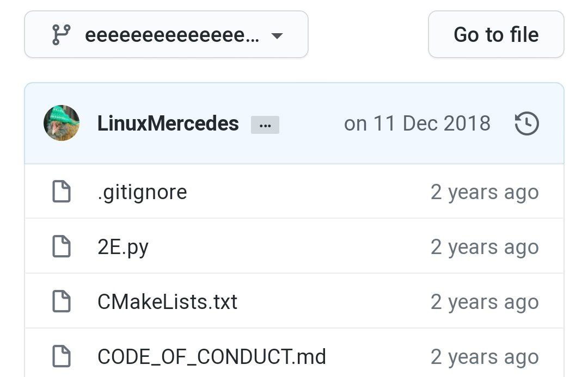The height and width of the screenshot is (377, 588).
Task: Click 2E.py's 2 years ago timestamp
Action: click(485, 248)
